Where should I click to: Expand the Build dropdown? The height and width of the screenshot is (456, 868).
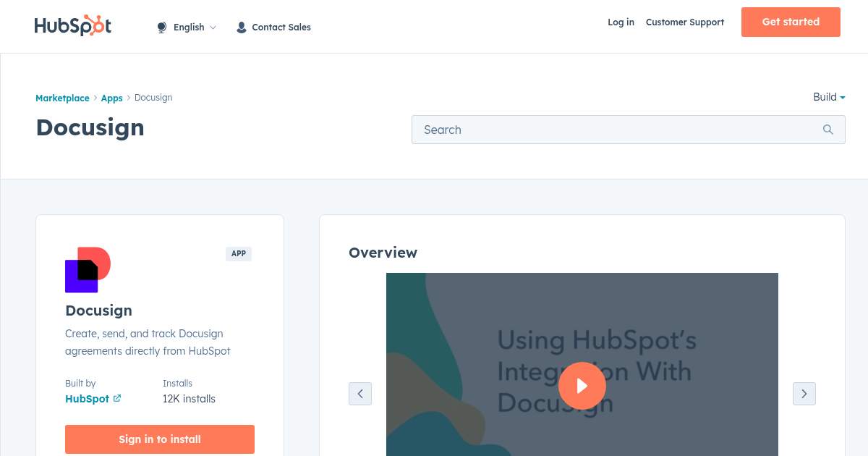click(828, 97)
